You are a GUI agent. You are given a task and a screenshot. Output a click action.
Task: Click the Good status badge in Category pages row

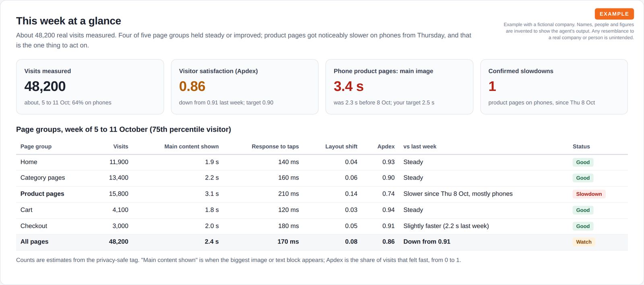pyautogui.click(x=583, y=178)
